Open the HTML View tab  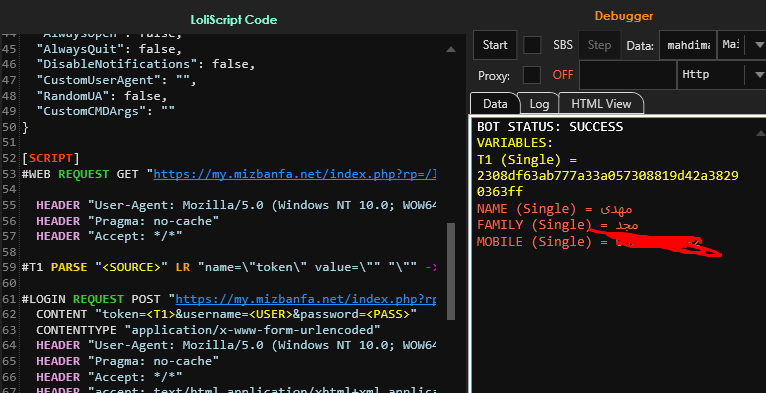tap(601, 104)
